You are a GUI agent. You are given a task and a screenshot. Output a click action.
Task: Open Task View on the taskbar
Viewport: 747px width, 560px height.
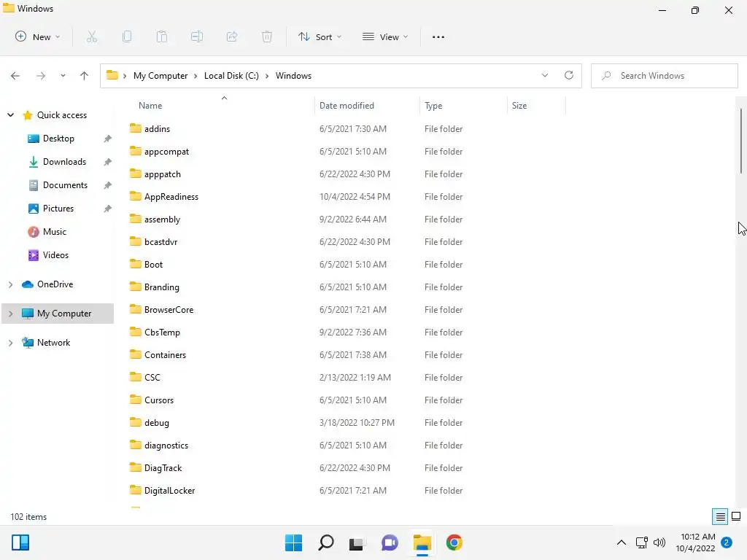point(357,543)
